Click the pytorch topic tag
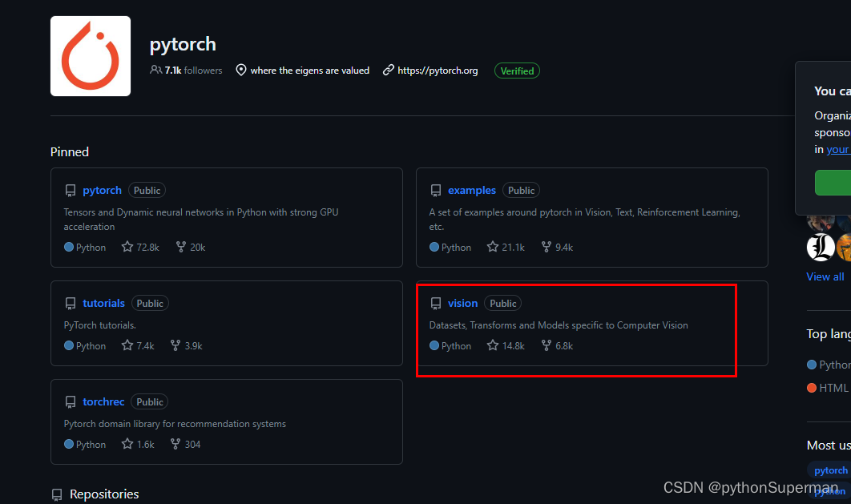This screenshot has width=851, height=504. pos(830,470)
